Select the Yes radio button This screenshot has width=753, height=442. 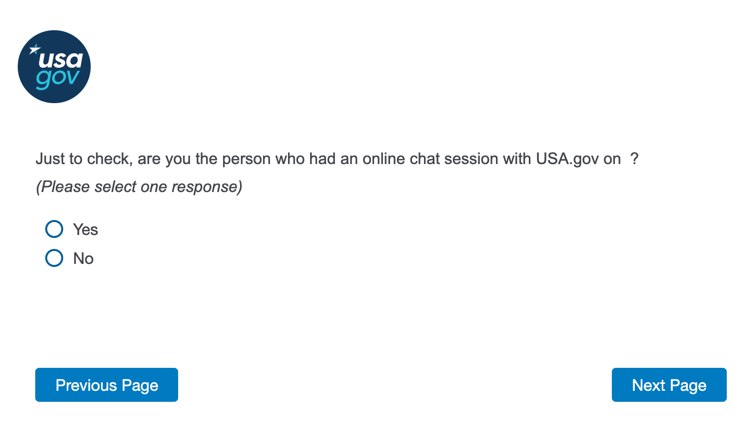(x=54, y=229)
